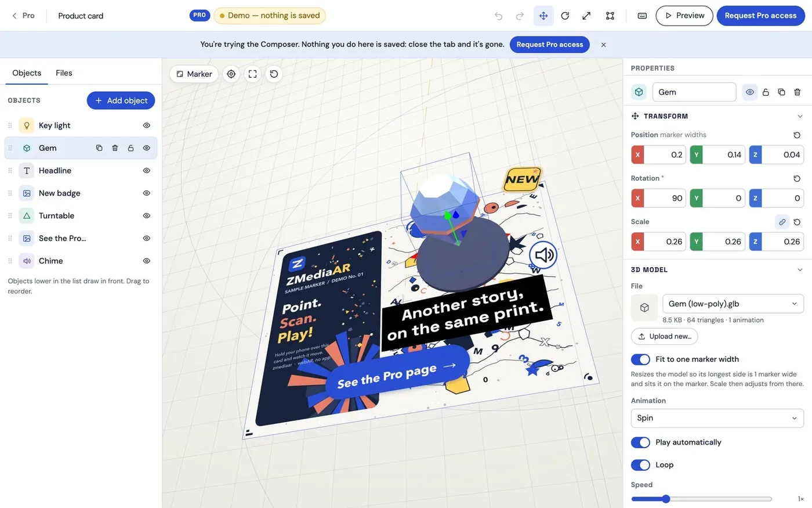The image size is (812, 508).
Task: Click the duplicate icon in Properties header
Action: click(x=781, y=92)
